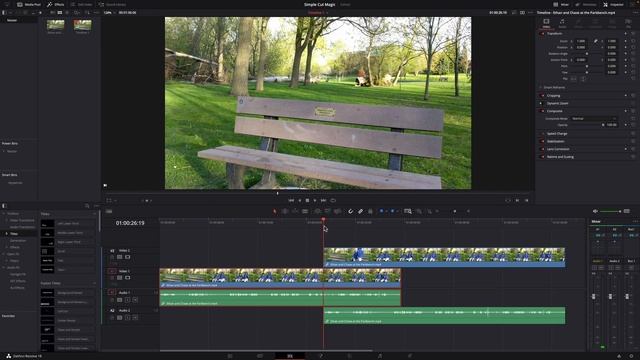Viewport: 640px width, 360px height.
Task: Open the blue Marker color dropdown
Action: 397,211
